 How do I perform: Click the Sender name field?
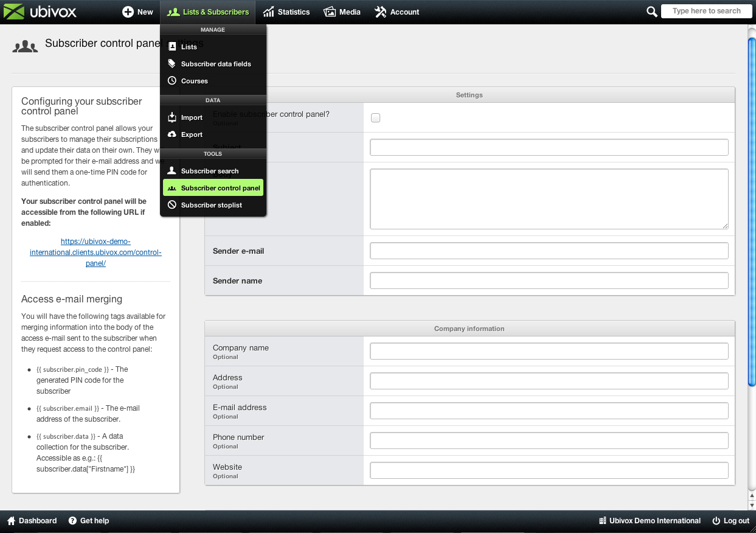(549, 280)
